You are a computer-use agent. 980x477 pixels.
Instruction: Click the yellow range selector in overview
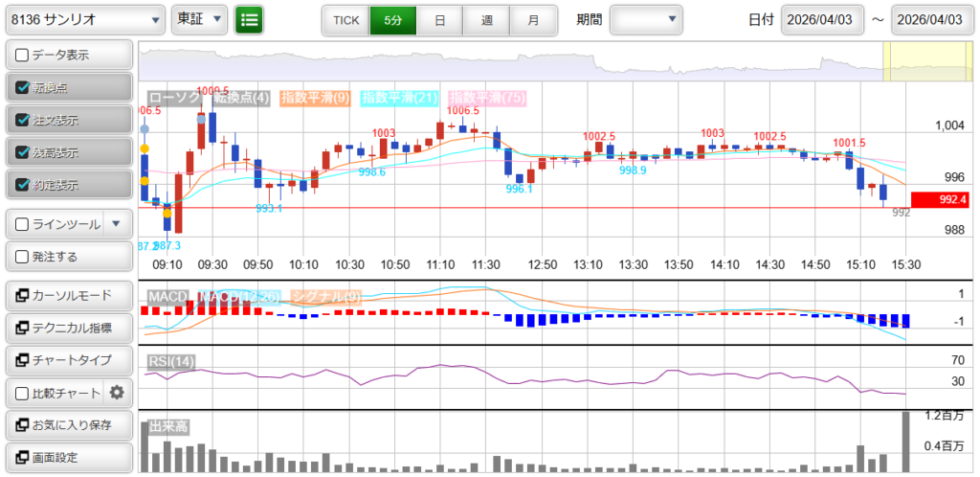point(927,60)
